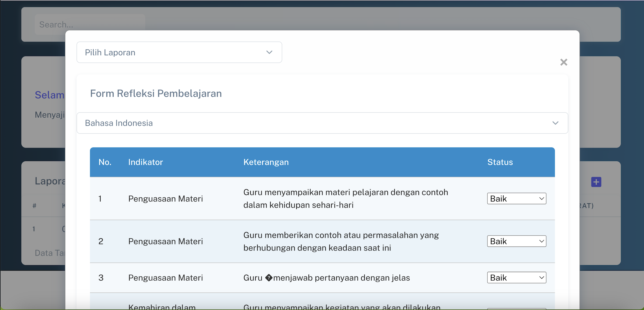This screenshot has width=644, height=310.
Task: Click the purple plus add icon
Action: (x=596, y=182)
